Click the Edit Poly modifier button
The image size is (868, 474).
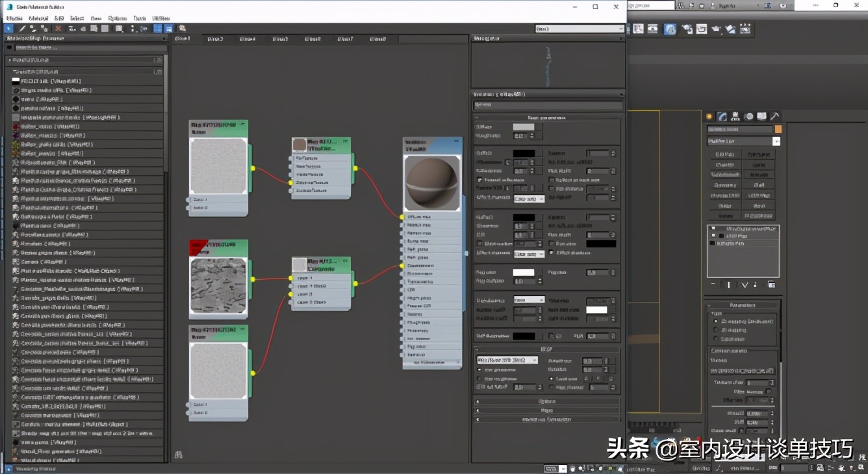click(724, 155)
